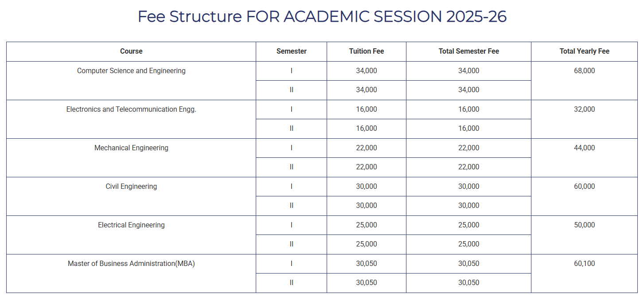This screenshot has width=644, height=301.
Task: Select the 44,000 yearly fee value
Action: coord(584,148)
